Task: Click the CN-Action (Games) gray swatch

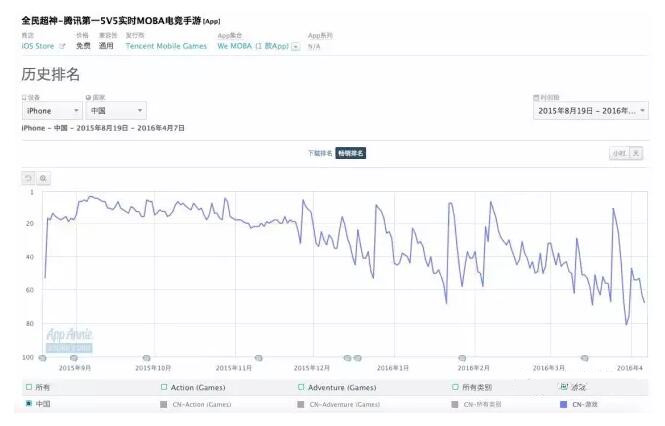Action: coord(164,404)
